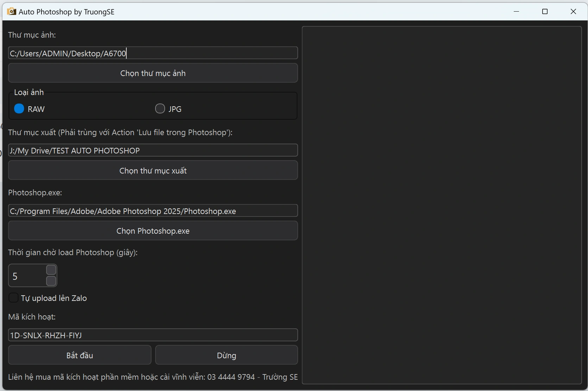Click the image folder path field
This screenshot has width=588, height=391.
153,53
